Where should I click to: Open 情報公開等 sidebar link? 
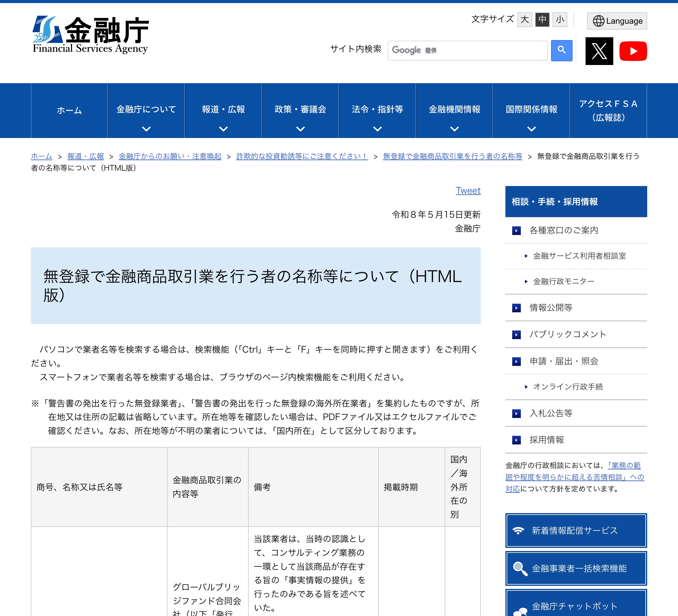551,308
